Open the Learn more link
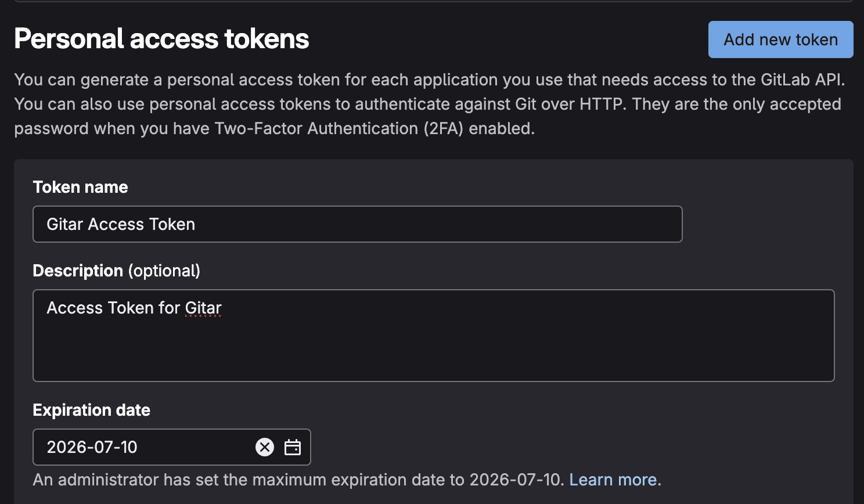Screen dimensions: 864x504 612,480
